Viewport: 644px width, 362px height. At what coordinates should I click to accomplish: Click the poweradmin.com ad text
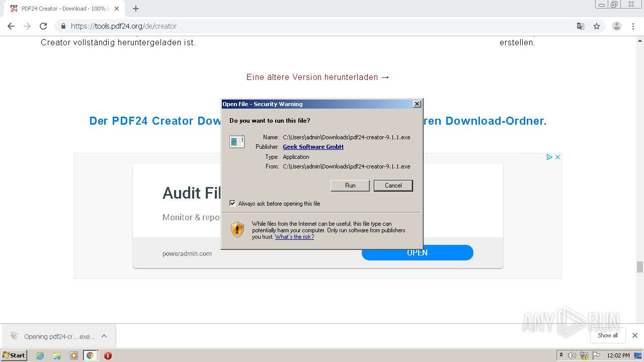(x=187, y=253)
